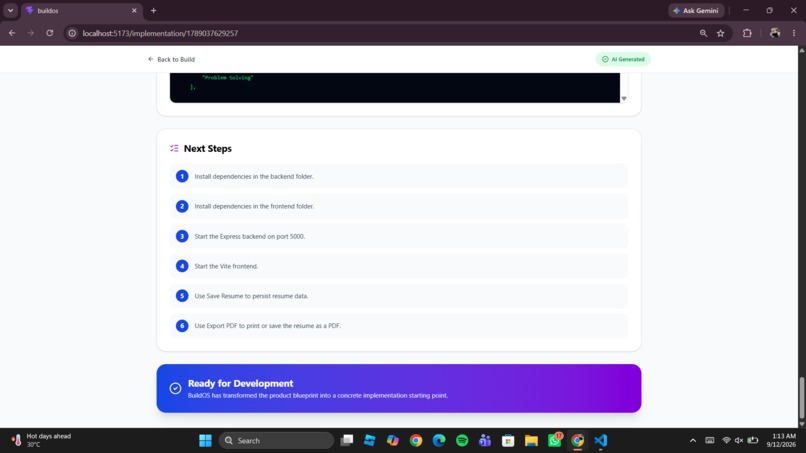Screen dimensions: 806x453
Task: Click the page vertical scrollbar thumb
Action: [x=801, y=398]
